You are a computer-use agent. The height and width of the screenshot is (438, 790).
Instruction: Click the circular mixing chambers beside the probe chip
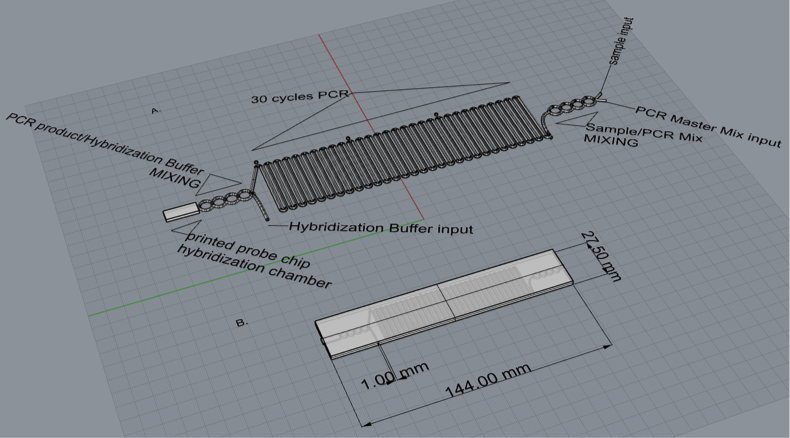222,203
